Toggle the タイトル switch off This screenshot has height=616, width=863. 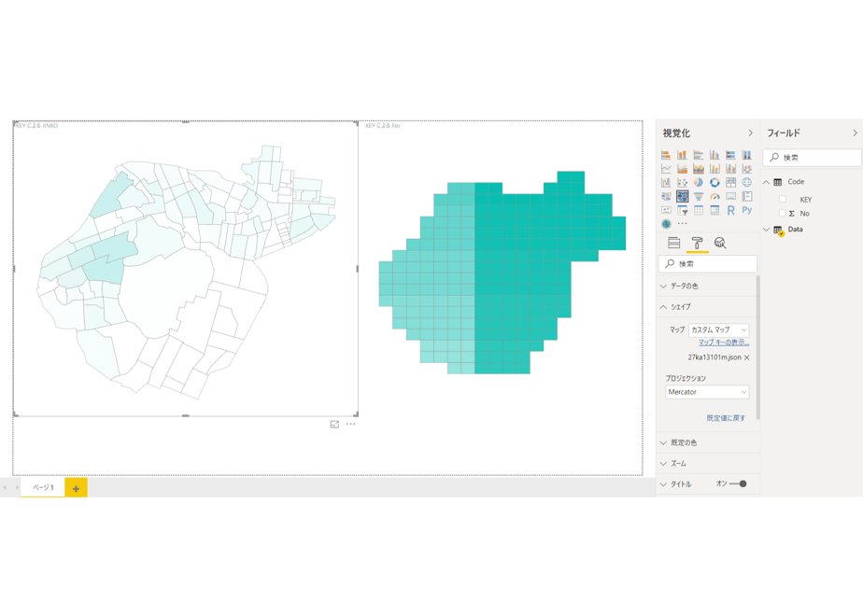738,484
